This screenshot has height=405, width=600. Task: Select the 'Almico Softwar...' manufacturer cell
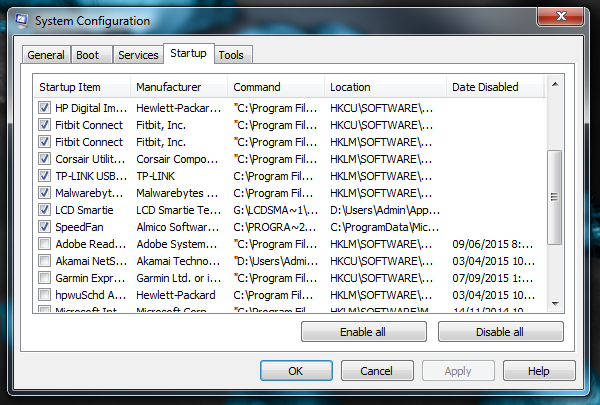(x=178, y=227)
